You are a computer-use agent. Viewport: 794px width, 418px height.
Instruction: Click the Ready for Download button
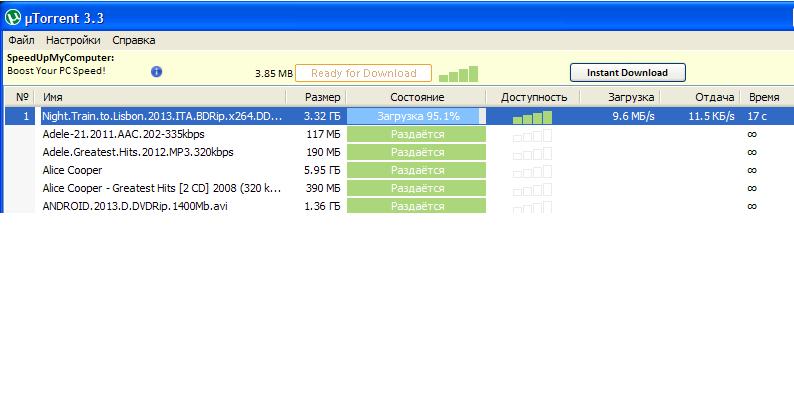(x=363, y=73)
